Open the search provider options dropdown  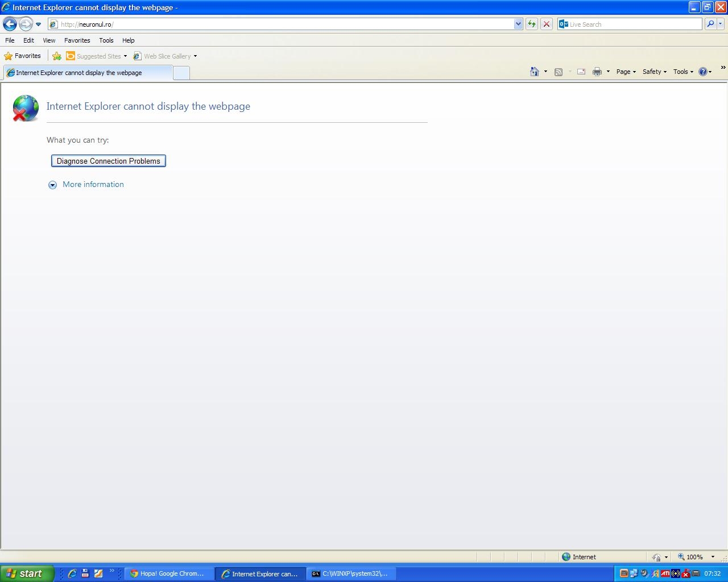point(721,24)
